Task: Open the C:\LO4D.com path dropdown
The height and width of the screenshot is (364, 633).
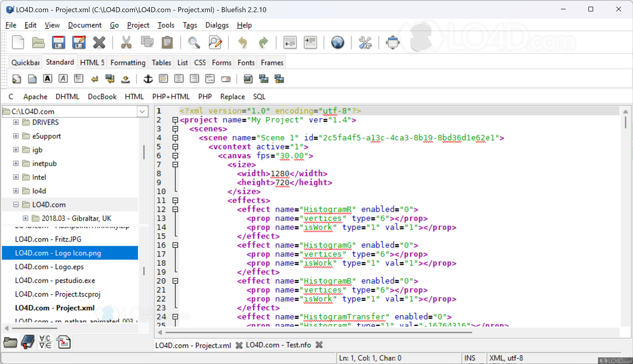Action: pos(142,111)
